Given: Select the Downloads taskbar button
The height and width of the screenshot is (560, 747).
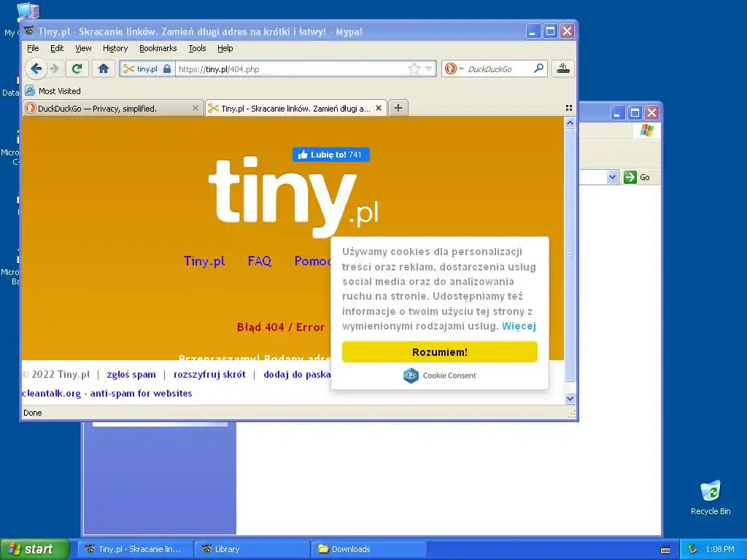Looking at the screenshot, I should [368, 549].
